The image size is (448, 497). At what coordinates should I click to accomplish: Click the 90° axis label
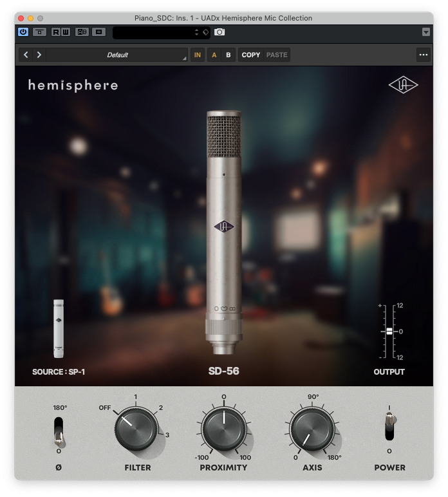point(313,397)
